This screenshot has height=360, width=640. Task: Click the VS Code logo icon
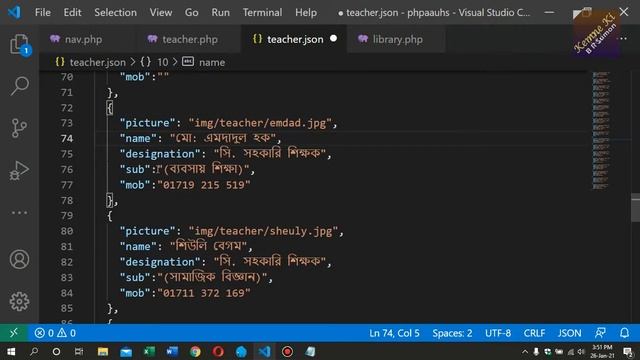pos(14,12)
